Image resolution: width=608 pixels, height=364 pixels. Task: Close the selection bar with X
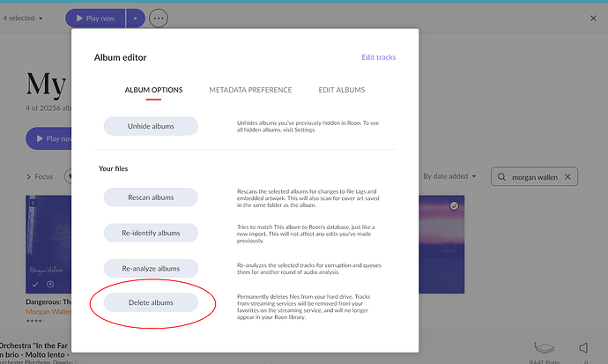(592, 18)
